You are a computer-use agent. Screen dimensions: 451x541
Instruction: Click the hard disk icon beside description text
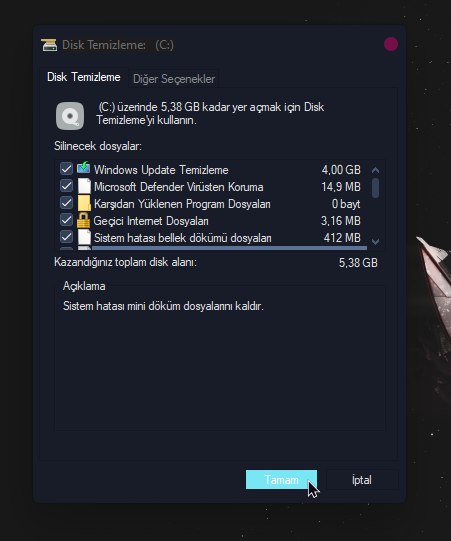70,116
